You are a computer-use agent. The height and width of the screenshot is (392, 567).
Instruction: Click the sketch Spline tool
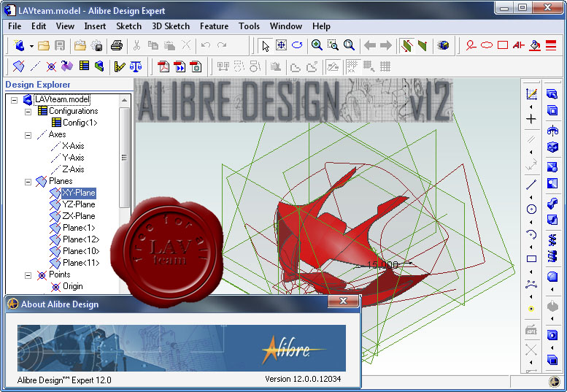pos(531,284)
